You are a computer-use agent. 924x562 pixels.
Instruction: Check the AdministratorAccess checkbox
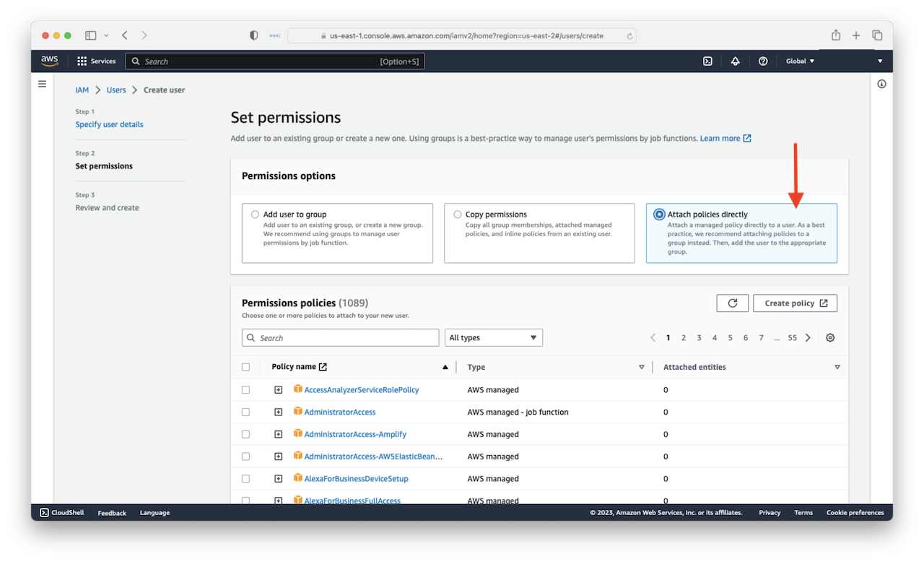245,412
